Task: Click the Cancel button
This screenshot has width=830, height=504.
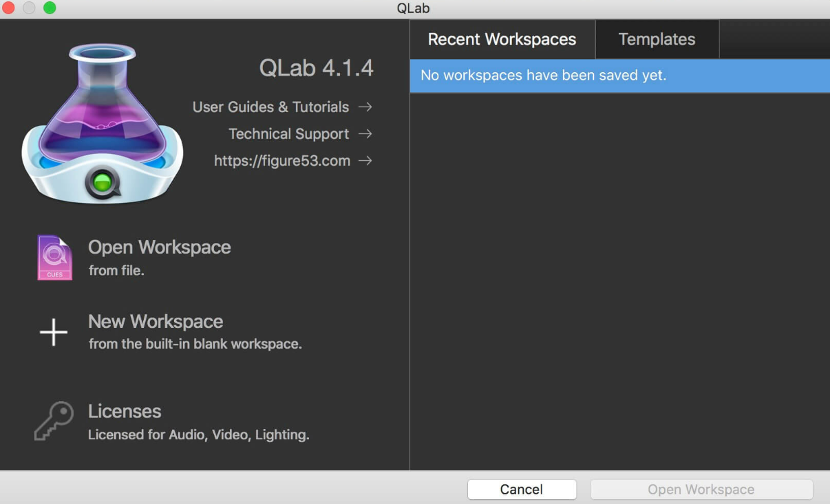Action: [522, 490]
